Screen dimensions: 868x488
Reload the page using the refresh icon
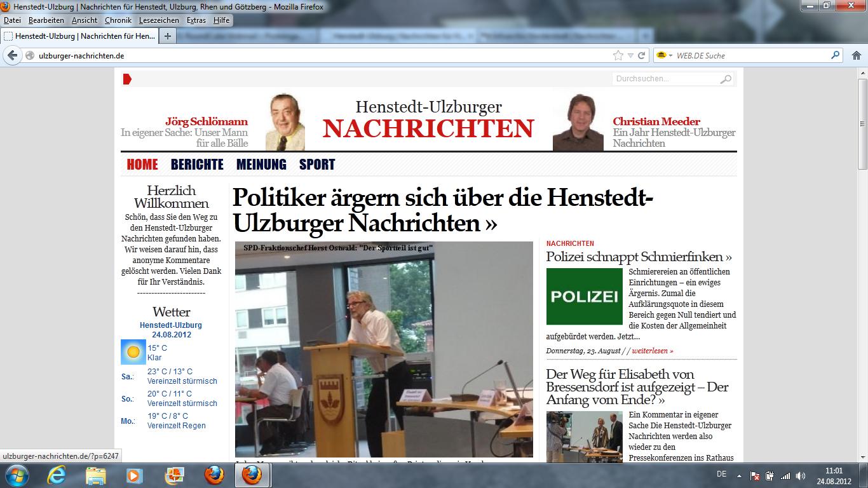pyautogui.click(x=642, y=55)
